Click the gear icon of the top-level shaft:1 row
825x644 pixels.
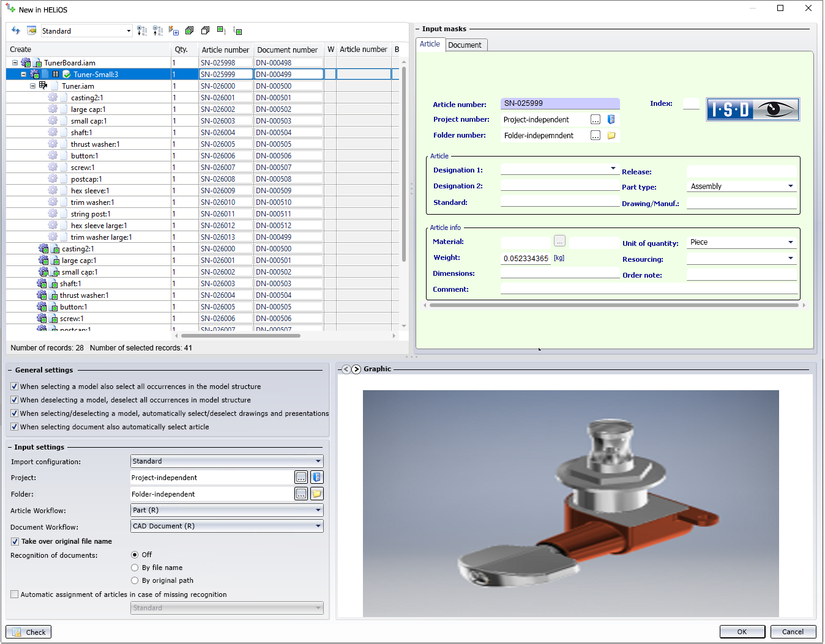tap(42, 283)
